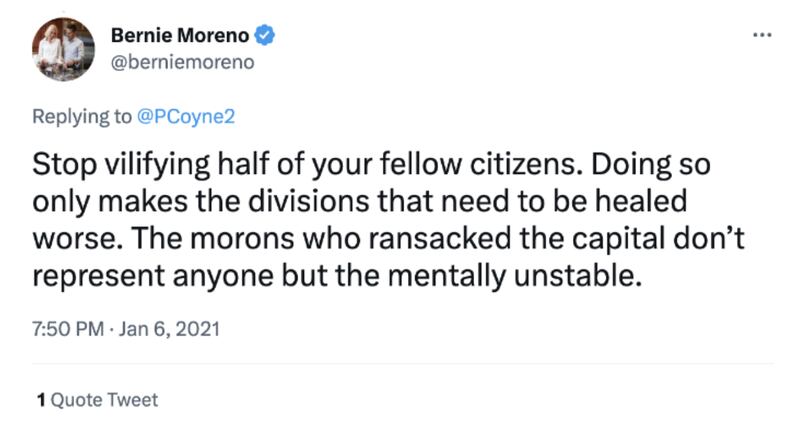Viewport: 800px width, 433px height.
Task: Open the @PCoyne2 mention link
Action: (x=184, y=115)
